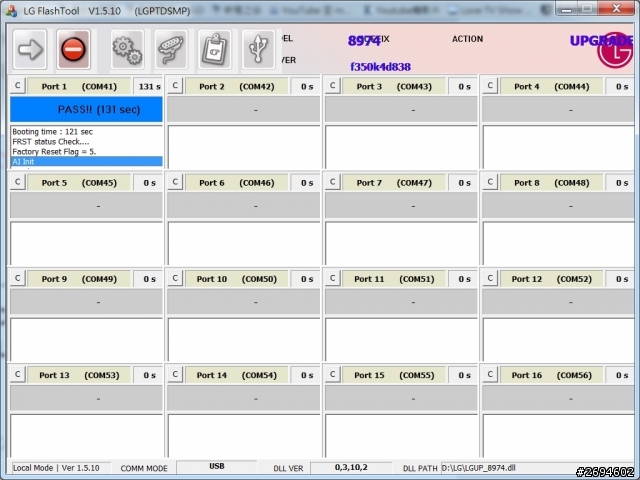Image resolution: width=640 pixels, height=480 pixels.
Task: Click the C button for Port 5
Action: click(x=18, y=182)
